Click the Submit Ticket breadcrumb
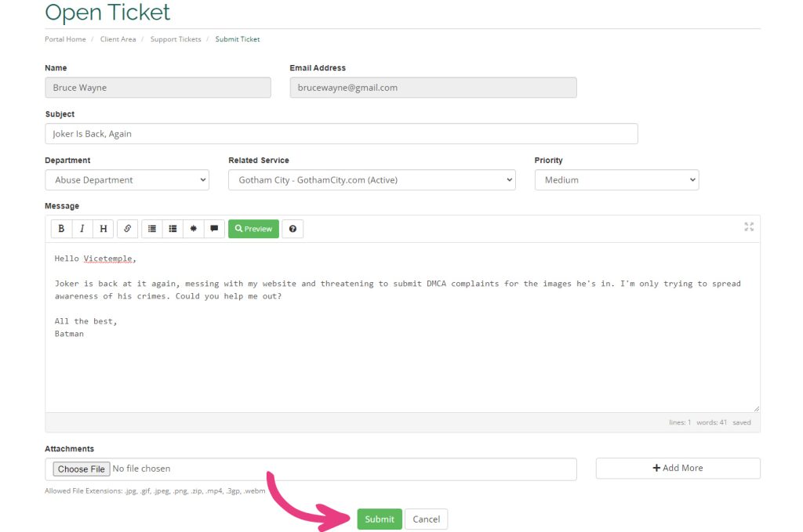 (238, 39)
